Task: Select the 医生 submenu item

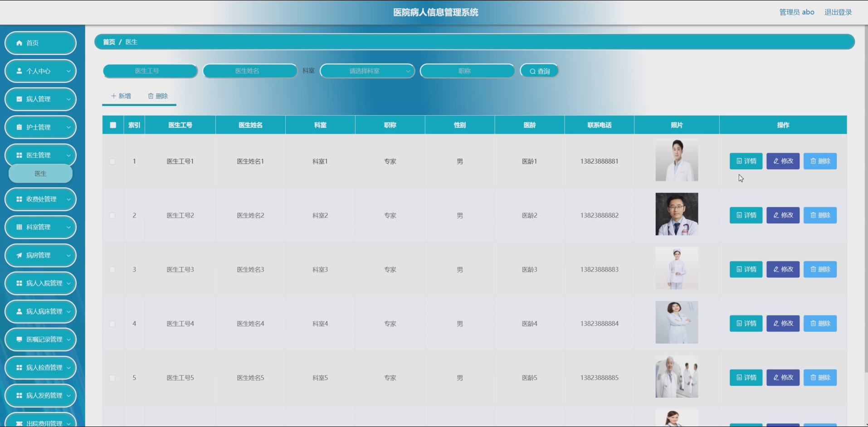Action: pos(40,174)
